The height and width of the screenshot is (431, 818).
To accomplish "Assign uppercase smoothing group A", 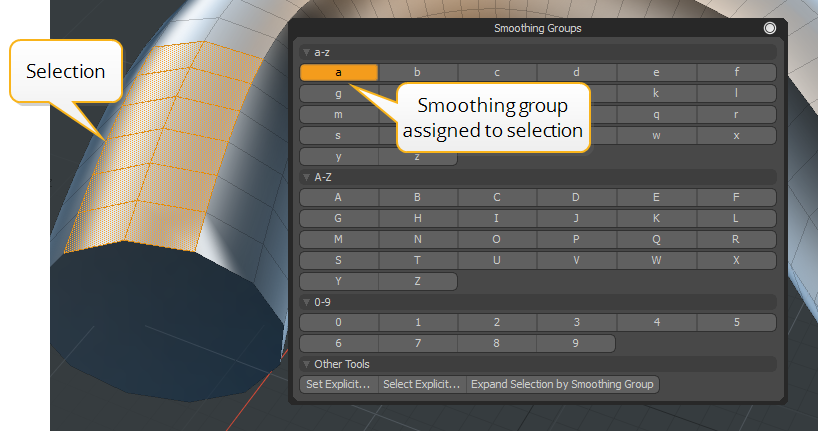I will pyautogui.click(x=339, y=197).
